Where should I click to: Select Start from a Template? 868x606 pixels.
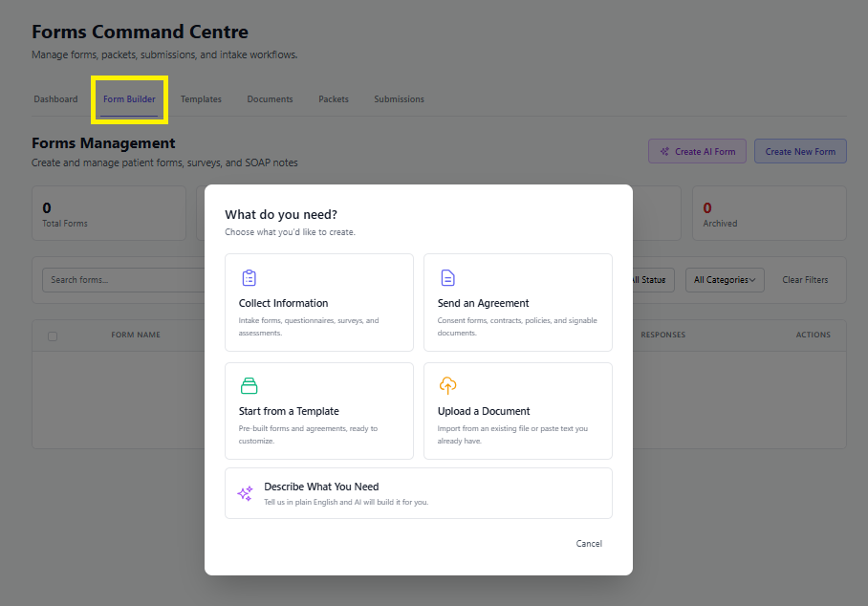coord(319,411)
